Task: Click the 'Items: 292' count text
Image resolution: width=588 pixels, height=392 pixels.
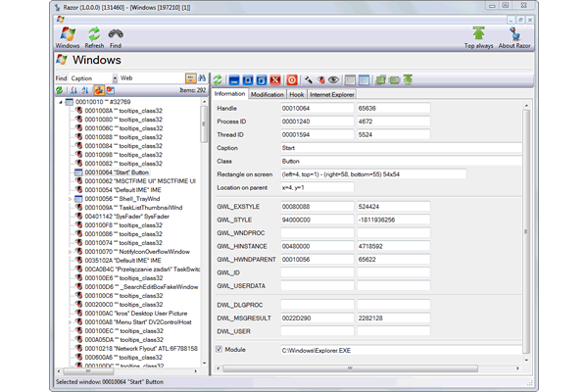Action: 193,90
